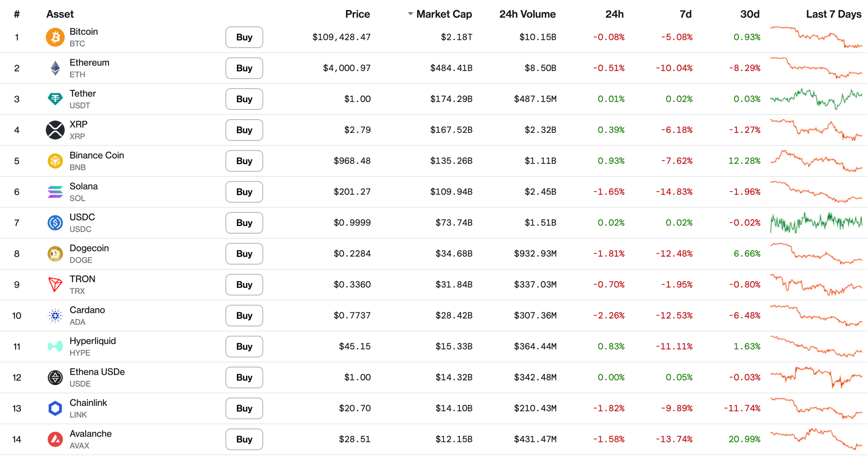Click the Tether green logo icon
Screen dimensions: 868x457
(55, 99)
